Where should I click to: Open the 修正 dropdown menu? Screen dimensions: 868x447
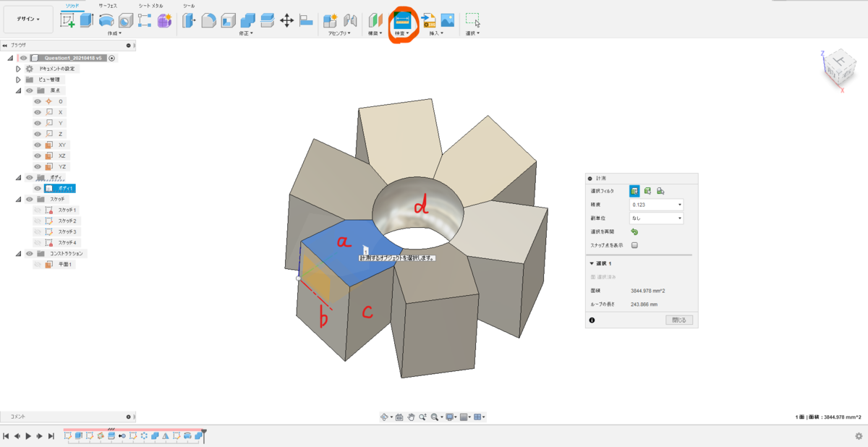tap(246, 33)
